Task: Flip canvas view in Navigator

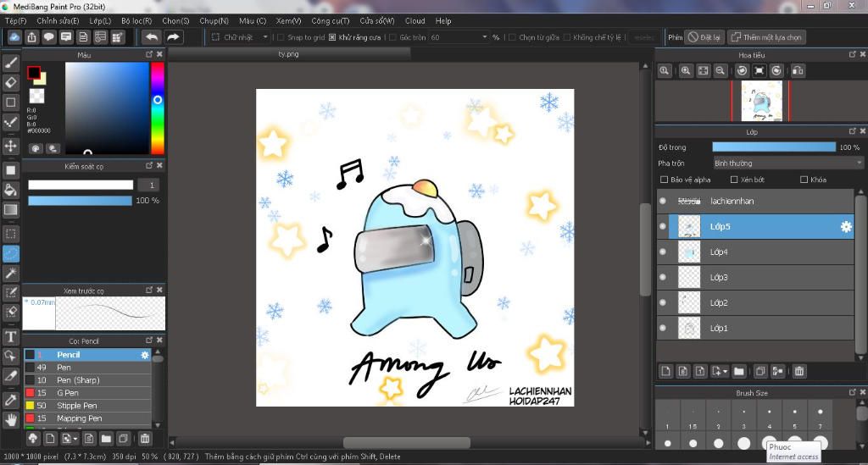Action: coord(798,71)
